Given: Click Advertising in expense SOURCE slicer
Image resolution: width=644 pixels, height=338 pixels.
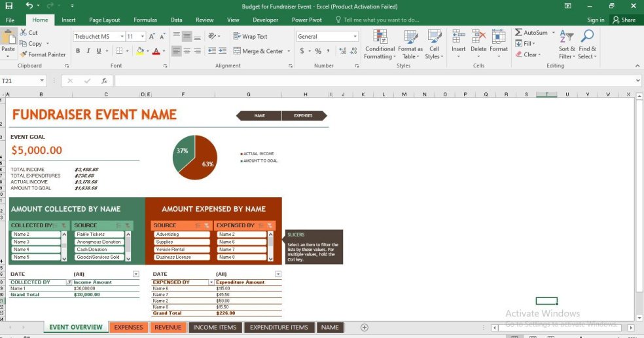Looking at the screenshot, I should click(181, 234).
